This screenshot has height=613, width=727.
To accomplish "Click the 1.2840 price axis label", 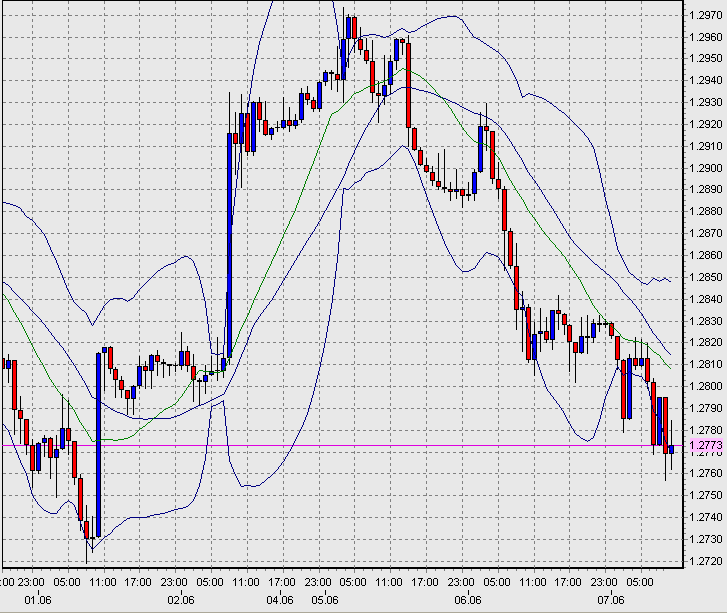I will click(706, 299).
